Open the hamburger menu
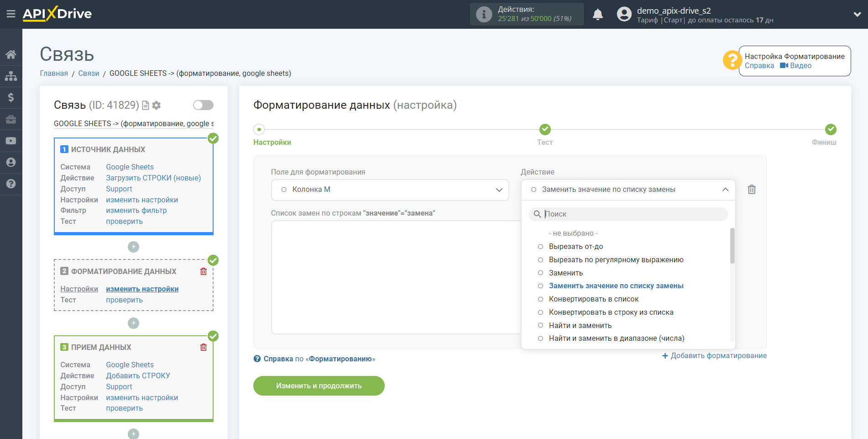Image resolution: width=868 pixels, height=439 pixels. point(11,14)
